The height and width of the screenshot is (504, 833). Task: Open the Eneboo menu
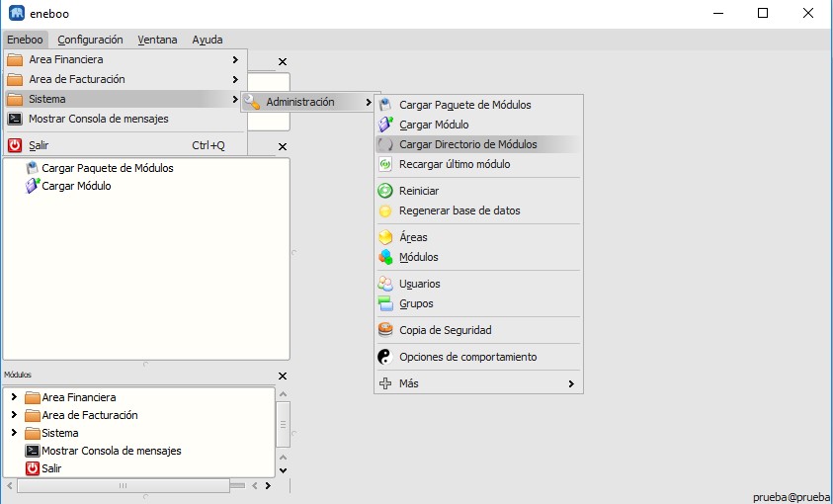pos(25,40)
